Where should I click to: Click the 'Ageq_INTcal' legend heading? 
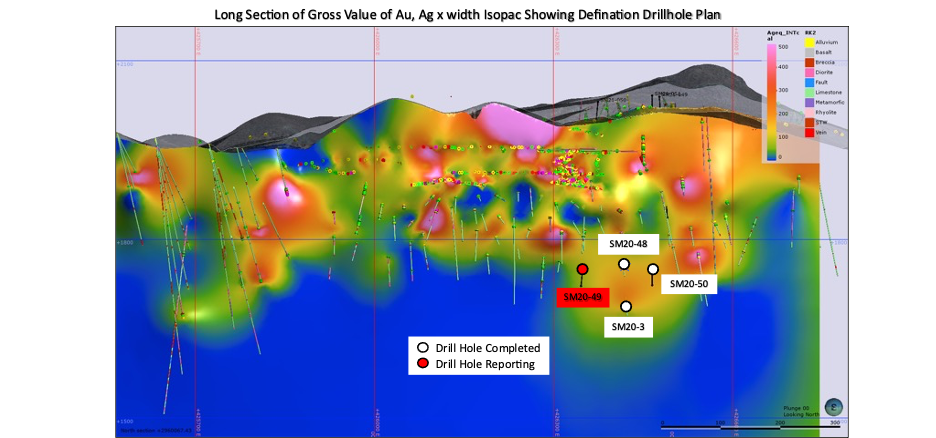[783, 35]
